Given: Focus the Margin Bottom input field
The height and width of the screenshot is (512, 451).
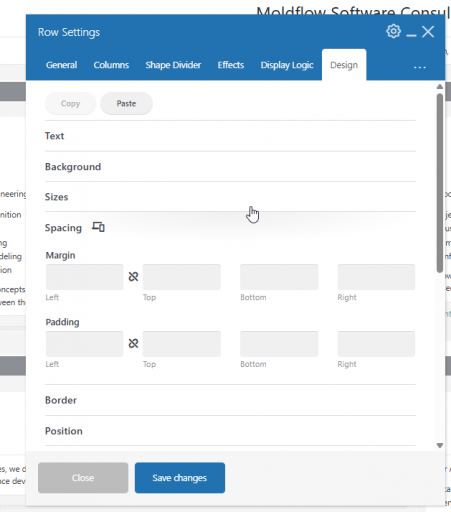Looking at the screenshot, I should click(x=279, y=277).
